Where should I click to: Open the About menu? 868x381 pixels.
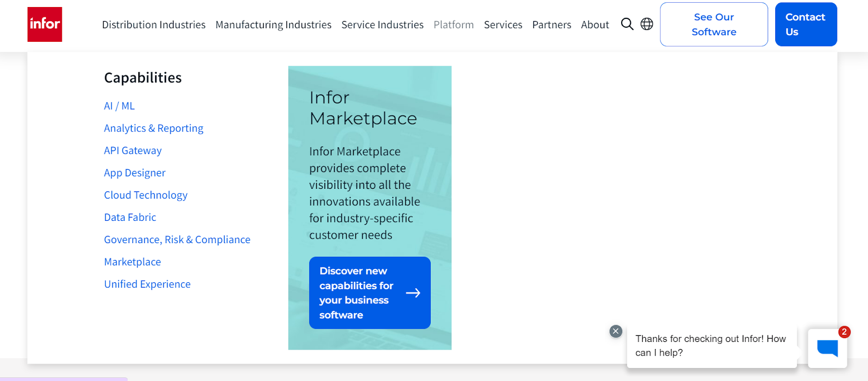595,24
